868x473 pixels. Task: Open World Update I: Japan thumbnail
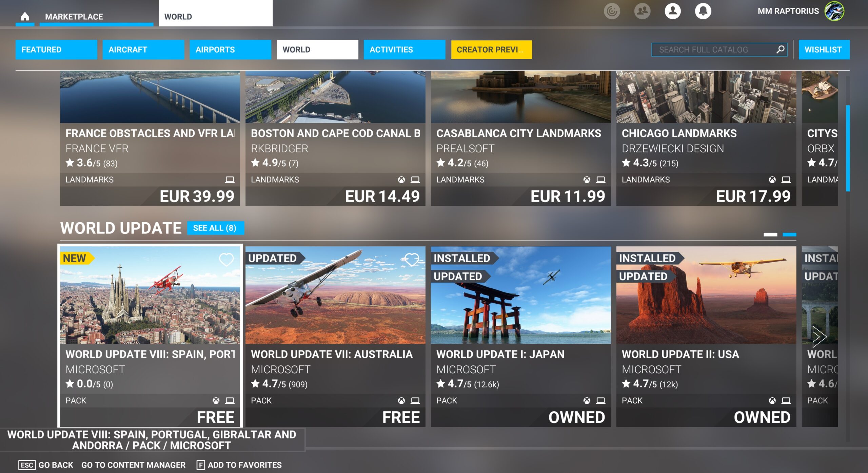[x=520, y=295]
